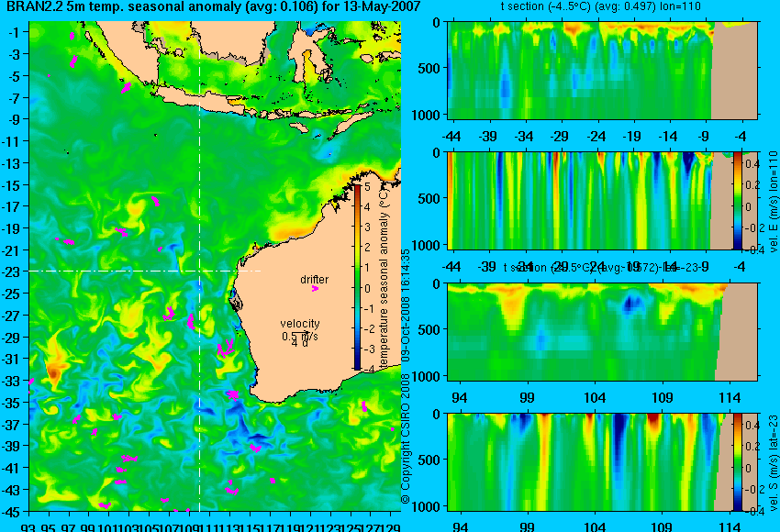The height and width of the screenshot is (532, 780).
Task: Click the dashed horizontal lat=-23 section line
Action: click(x=145, y=271)
